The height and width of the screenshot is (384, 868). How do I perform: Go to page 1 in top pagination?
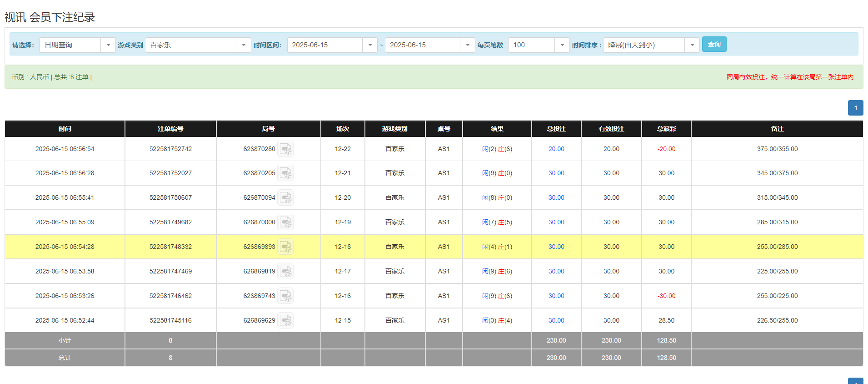click(855, 108)
